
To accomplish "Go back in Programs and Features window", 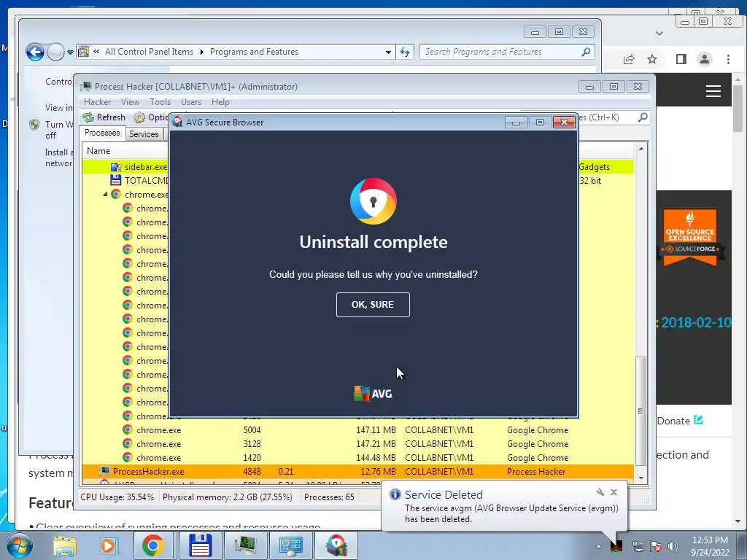I will pos(35,52).
